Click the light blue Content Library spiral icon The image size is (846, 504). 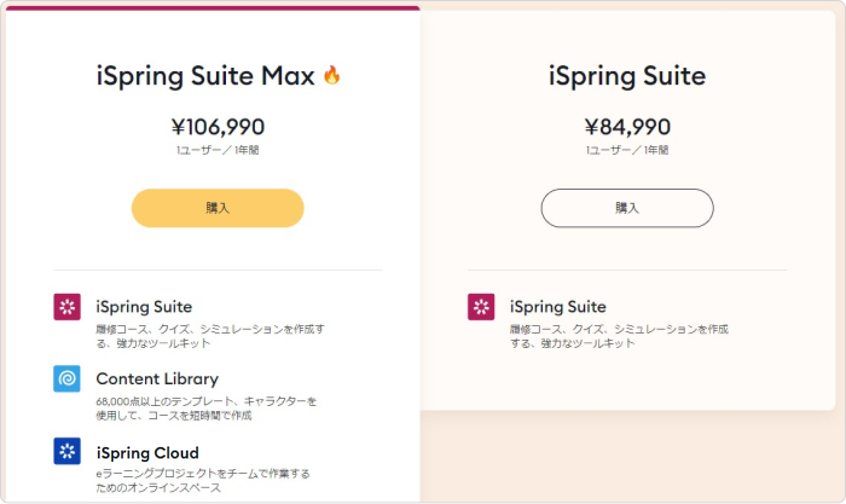(67, 379)
